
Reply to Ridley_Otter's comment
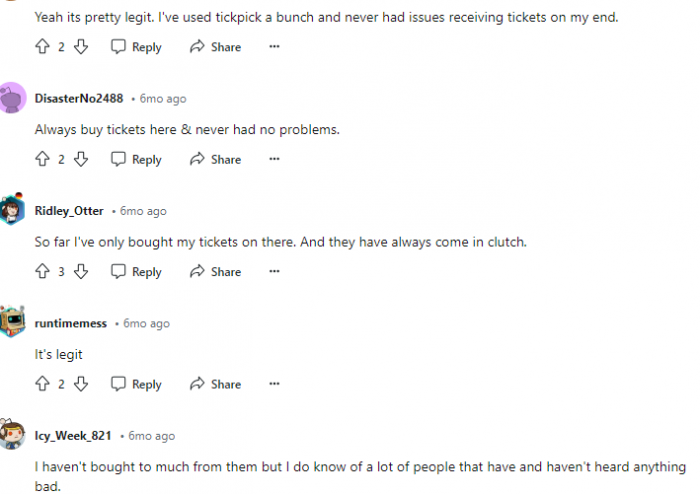136,272
